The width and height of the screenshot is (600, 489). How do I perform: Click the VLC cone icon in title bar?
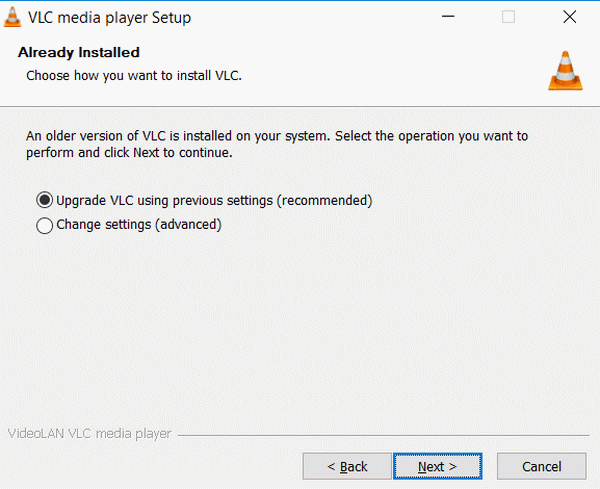click(x=14, y=17)
